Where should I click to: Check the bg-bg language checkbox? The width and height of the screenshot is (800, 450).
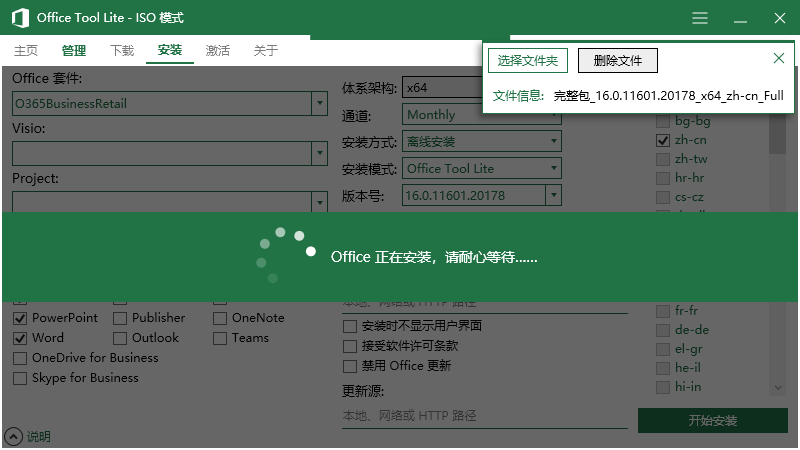click(x=663, y=121)
